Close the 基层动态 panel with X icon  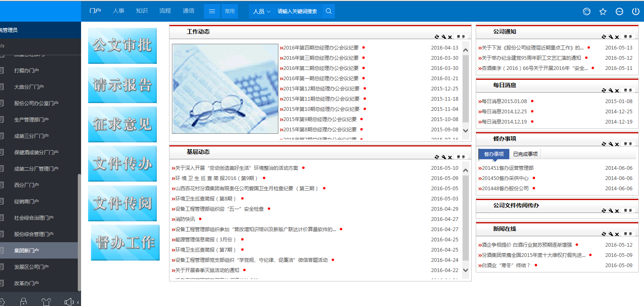pos(450,157)
